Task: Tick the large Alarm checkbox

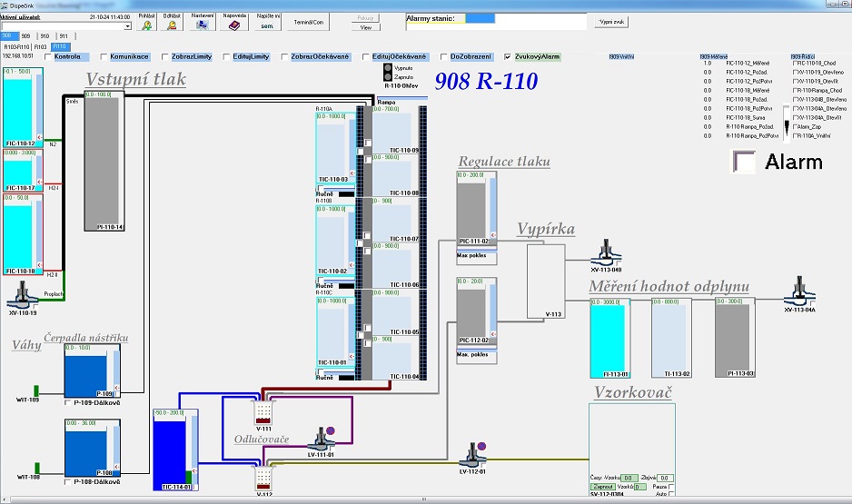Action: click(745, 162)
